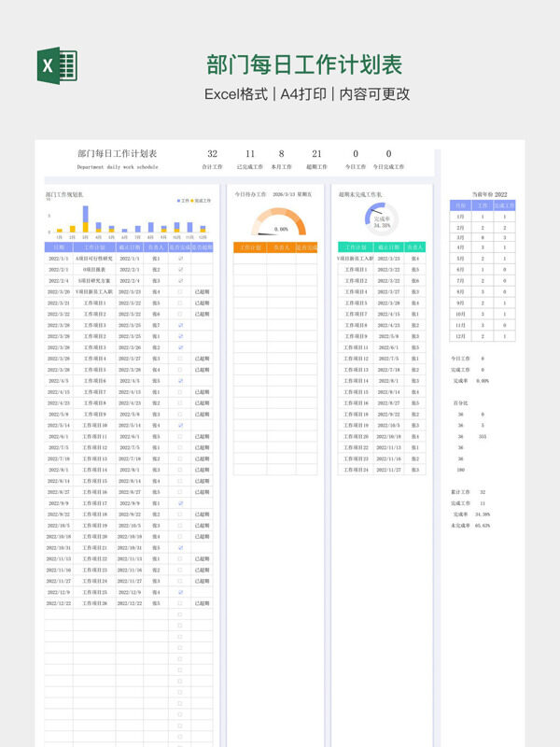
Task: Click the blue 日期 column header
Action: (x=59, y=247)
